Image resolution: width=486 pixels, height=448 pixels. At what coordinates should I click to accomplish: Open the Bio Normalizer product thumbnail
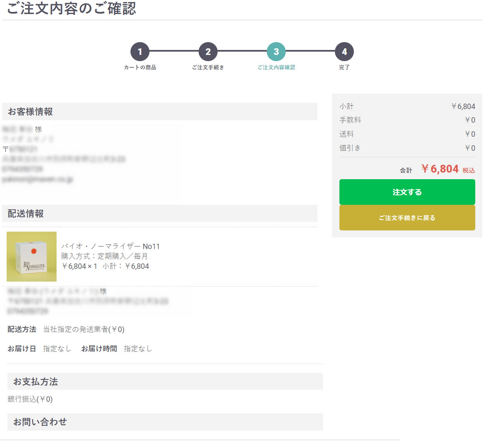click(x=31, y=256)
